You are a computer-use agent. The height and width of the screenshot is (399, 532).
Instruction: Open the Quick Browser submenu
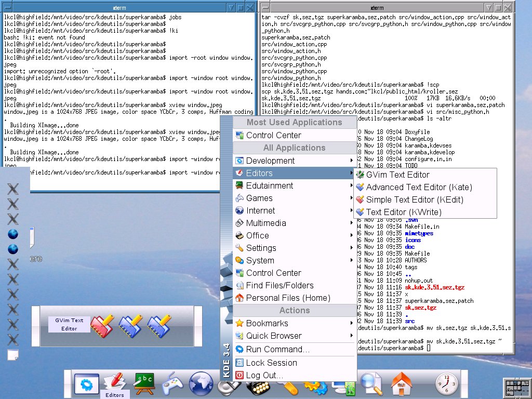tap(295, 336)
